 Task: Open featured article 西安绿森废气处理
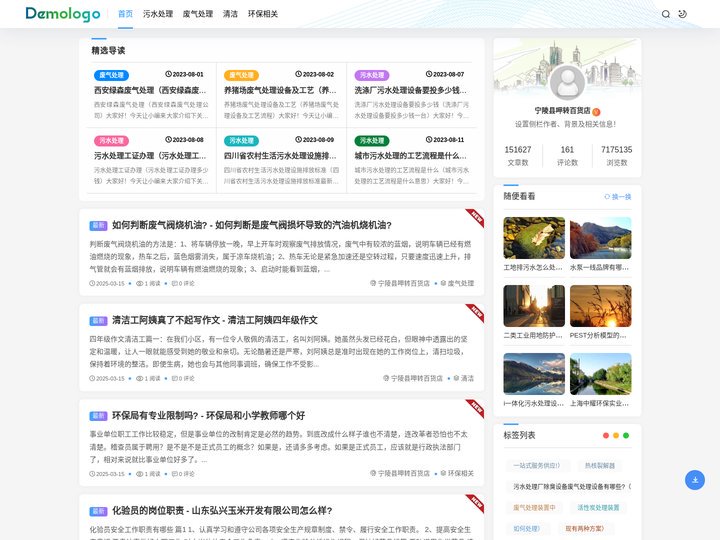click(150, 90)
